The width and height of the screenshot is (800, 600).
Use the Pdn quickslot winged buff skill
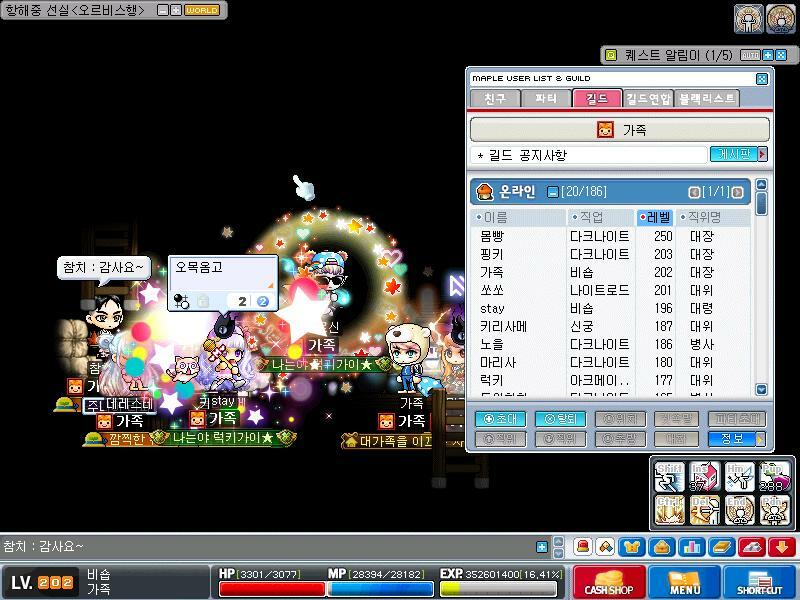774,510
